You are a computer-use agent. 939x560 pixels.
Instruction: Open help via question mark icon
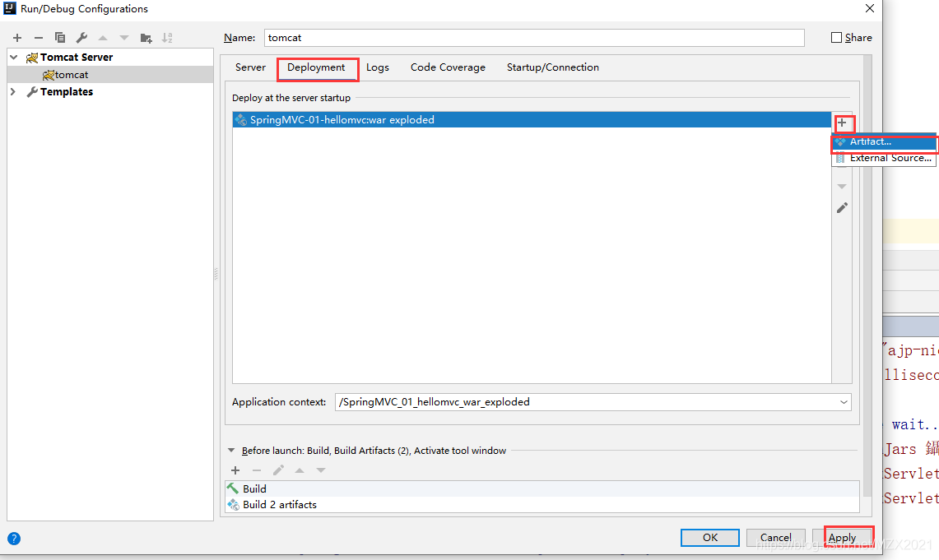(x=14, y=539)
